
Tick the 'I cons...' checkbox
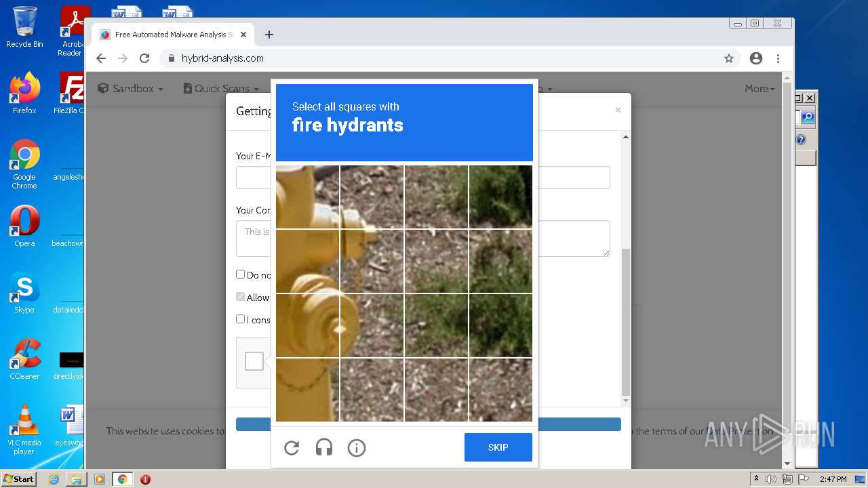240,319
